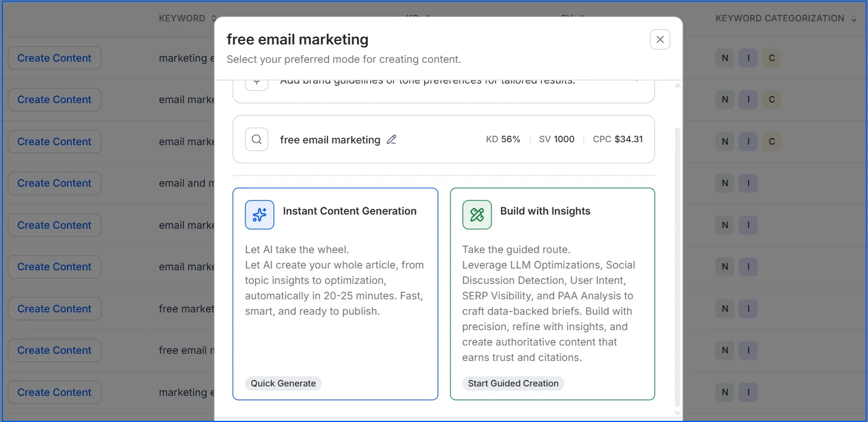The width and height of the screenshot is (868, 422).
Task: Click the dialog scrollbar down arrow
Action: click(678, 414)
